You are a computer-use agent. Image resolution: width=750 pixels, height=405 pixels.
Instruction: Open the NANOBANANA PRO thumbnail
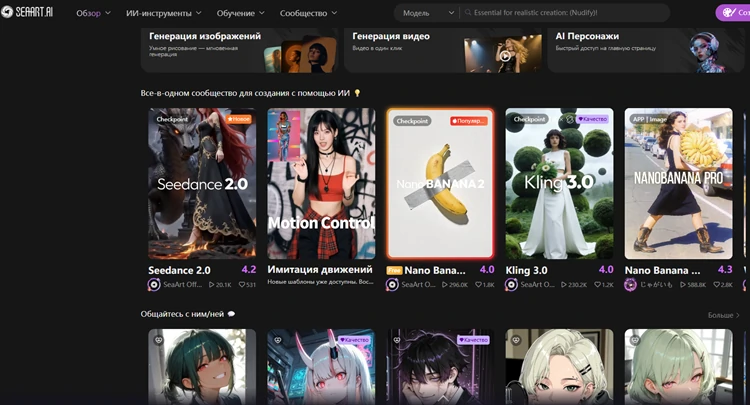678,183
